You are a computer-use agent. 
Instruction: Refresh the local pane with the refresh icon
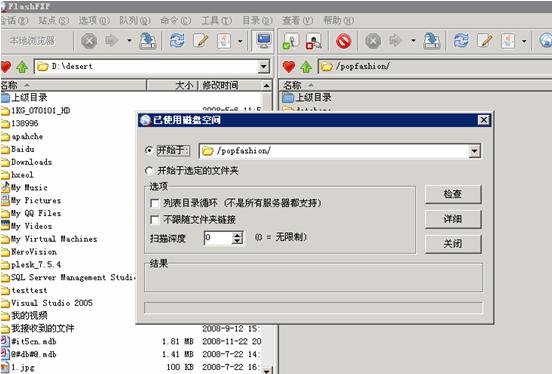177,41
